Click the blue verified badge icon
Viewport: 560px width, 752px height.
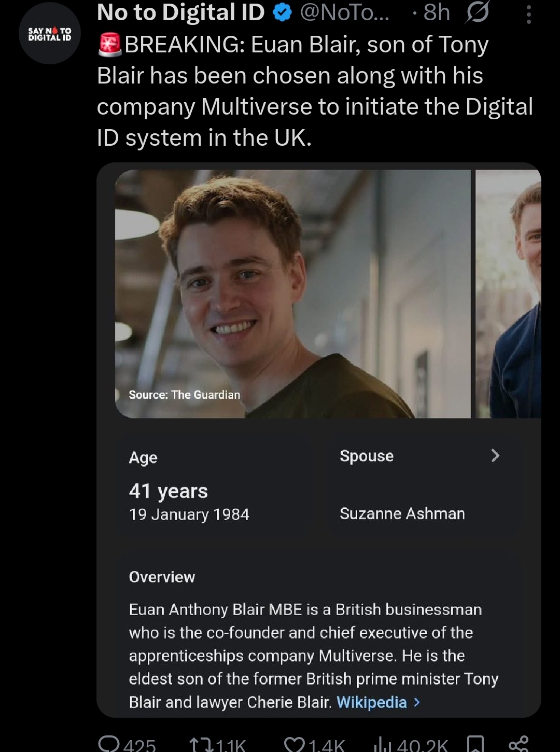(x=282, y=12)
